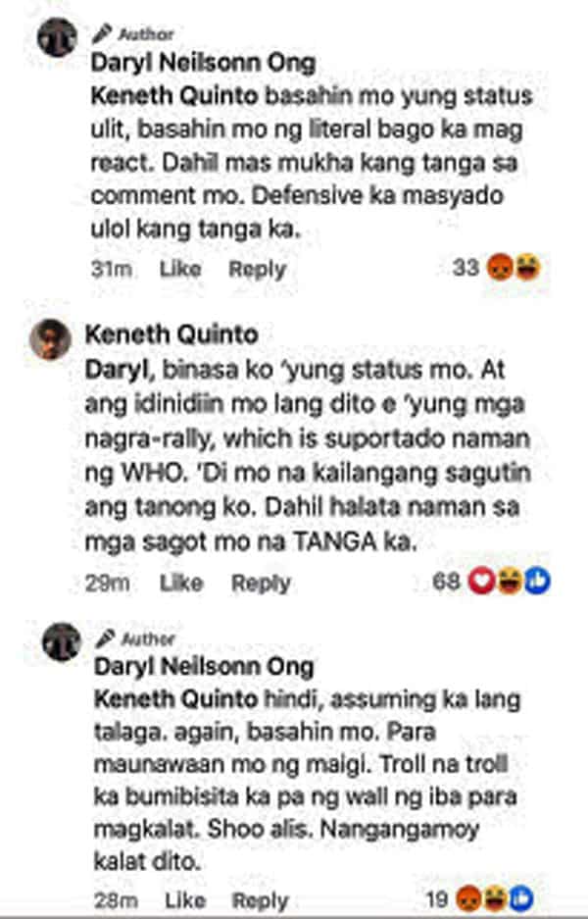Click the laughing reaction on first comment
Screen dimensions: 588x919
(527, 267)
